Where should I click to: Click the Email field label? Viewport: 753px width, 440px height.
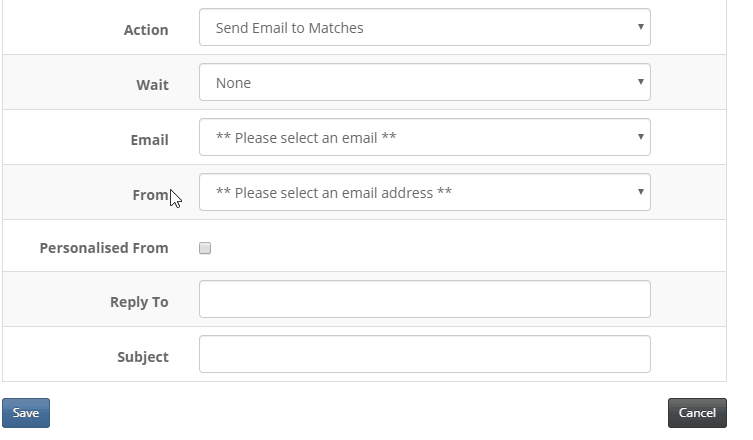tap(149, 140)
